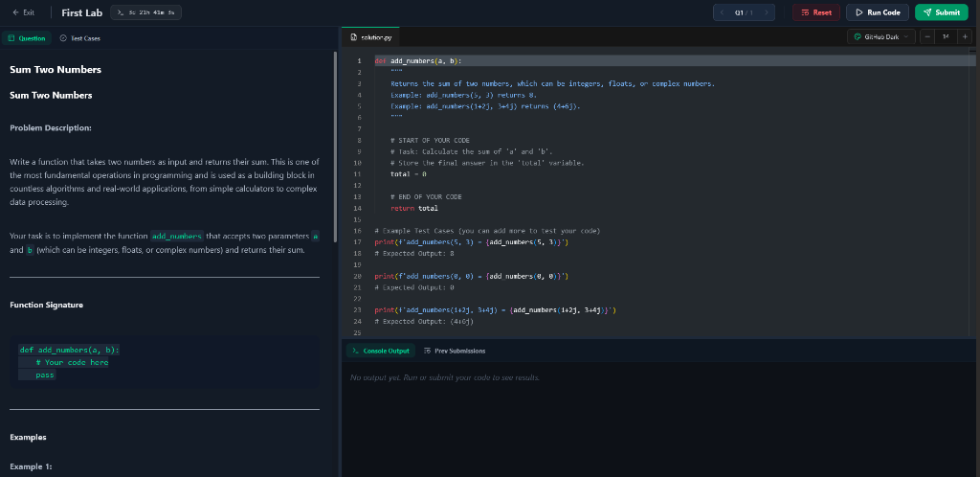Decrease editor font size with minus

[927, 37]
